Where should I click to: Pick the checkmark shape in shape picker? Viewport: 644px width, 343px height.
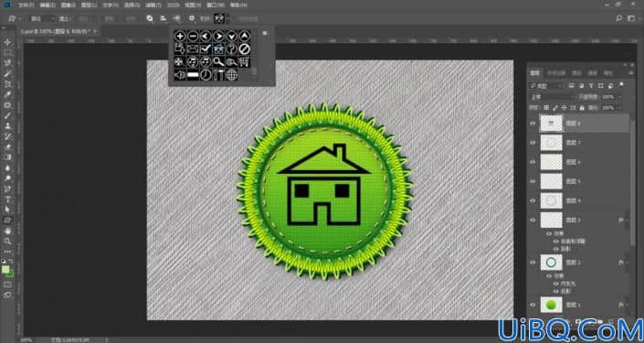click(206, 49)
